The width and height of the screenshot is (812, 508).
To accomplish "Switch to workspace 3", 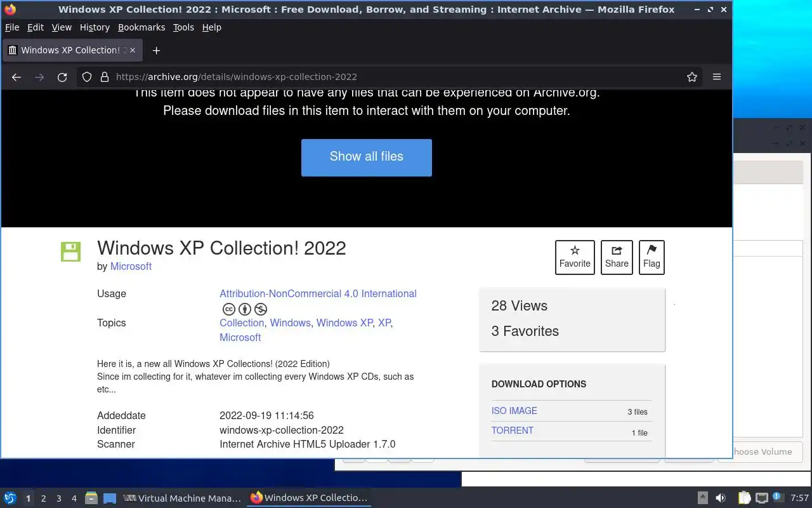I will pyautogui.click(x=58, y=498).
